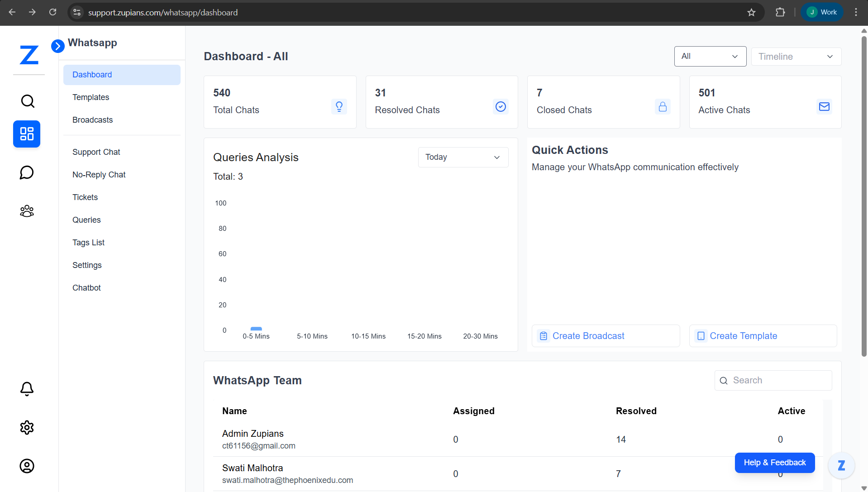Open Help & Feedback

point(774,463)
